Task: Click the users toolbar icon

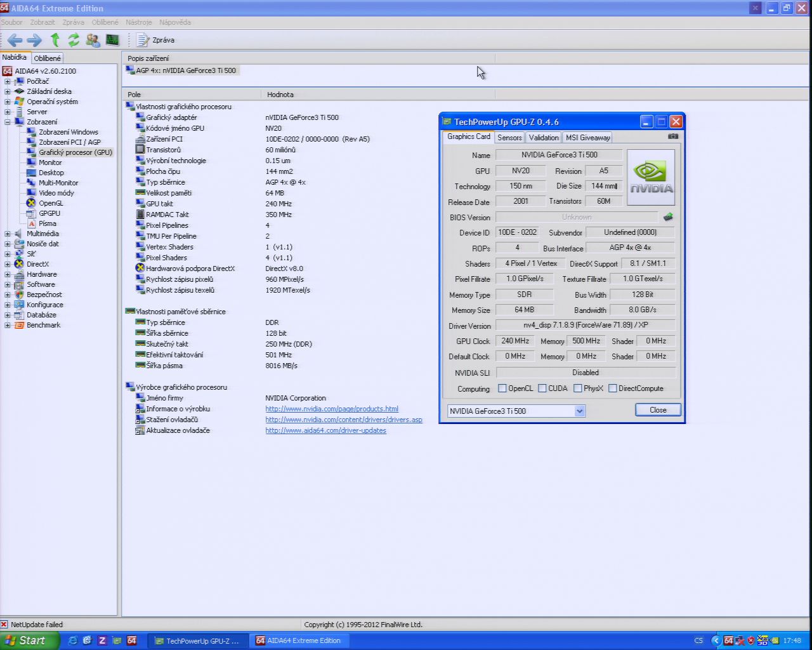Action: (x=93, y=40)
